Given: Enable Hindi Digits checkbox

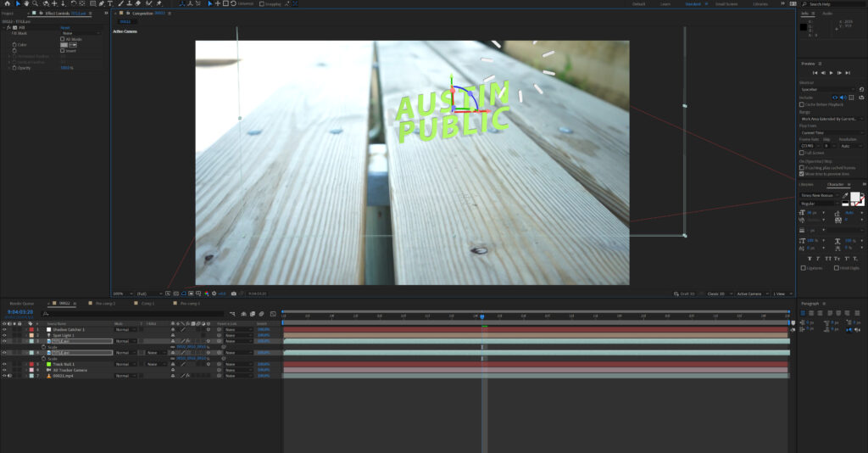Looking at the screenshot, I should (837, 268).
